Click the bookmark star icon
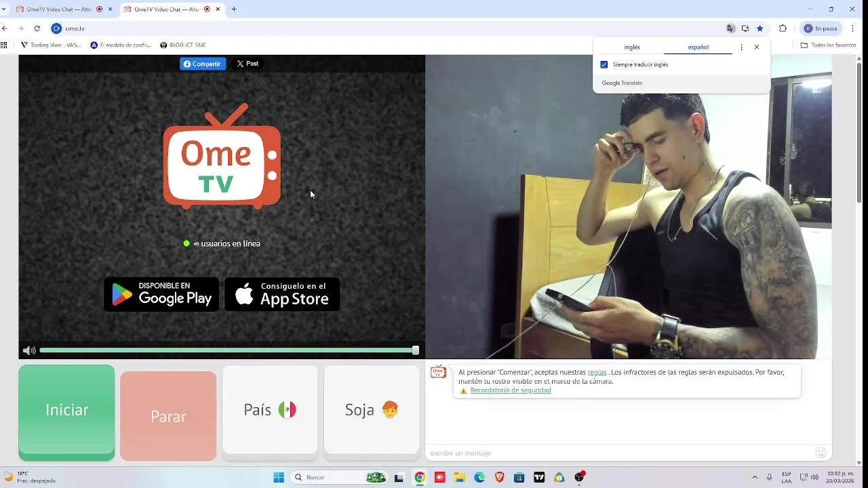Image resolution: width=868 pixels, height=488 pixels. tap(760, 28)
